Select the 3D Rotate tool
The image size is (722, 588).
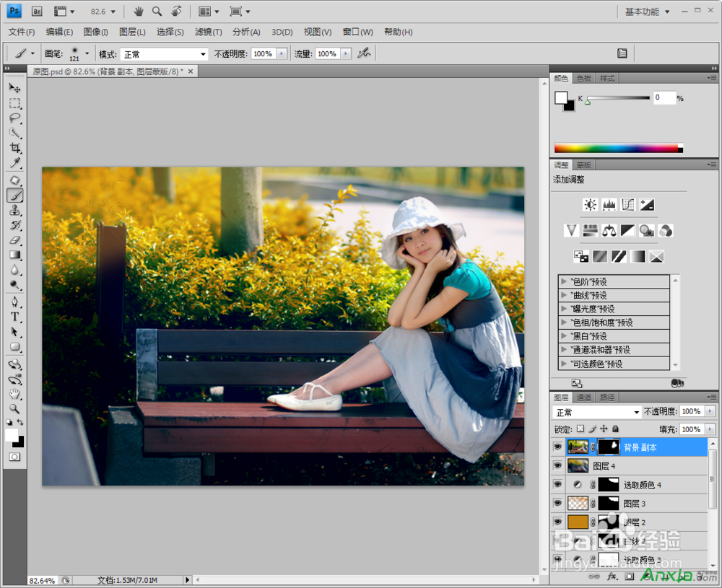14,364
